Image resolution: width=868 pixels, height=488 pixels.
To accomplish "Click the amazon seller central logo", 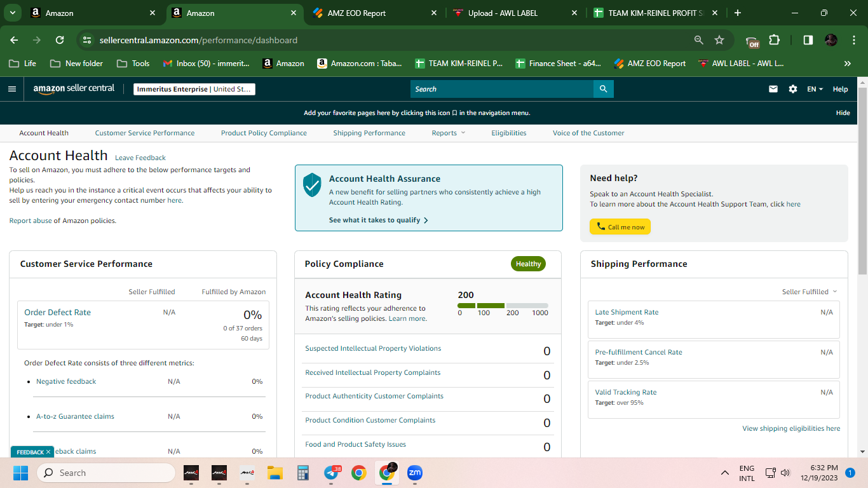I will tap(74, 89).
